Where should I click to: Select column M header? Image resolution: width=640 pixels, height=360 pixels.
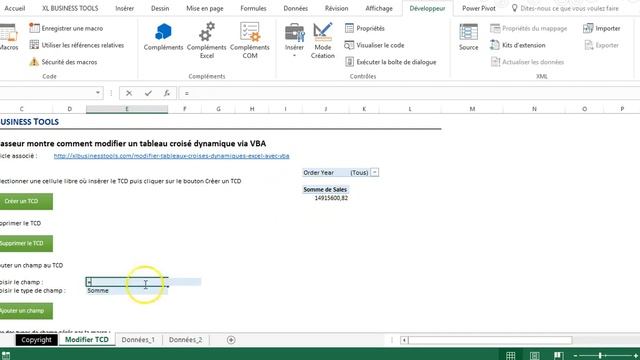(x=472, y=109)
